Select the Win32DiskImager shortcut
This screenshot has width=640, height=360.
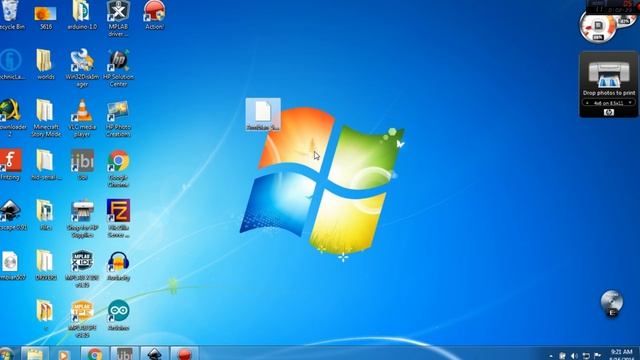point(82,69)
